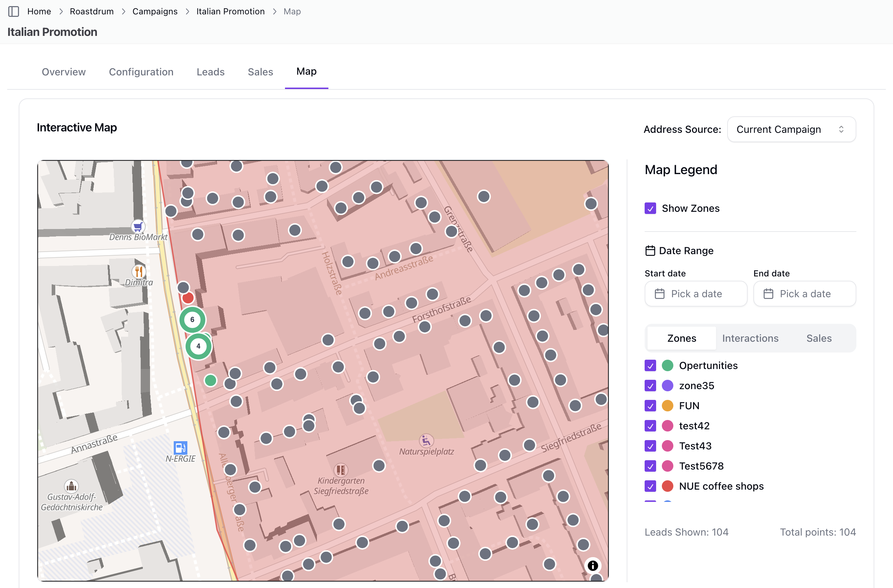Toggle the sidebar panel icon
The height and width of the screenshot is (588, 893).
[14, 11]
